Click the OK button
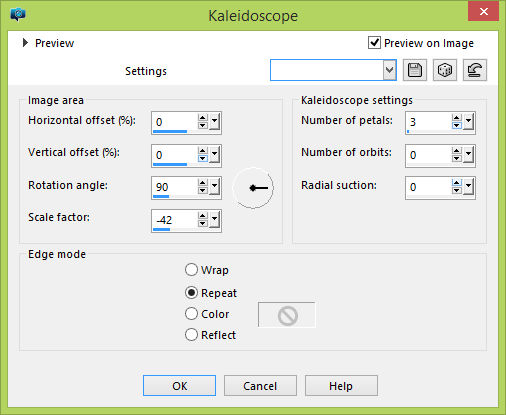This screenshot has height=415, width=506. (x=179, y=386)
